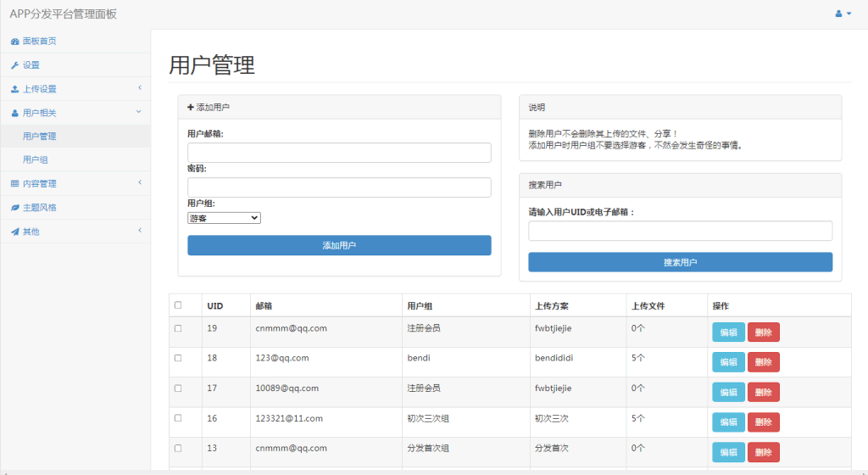This screenshot has height=475, width=868.
Task: Collapse the 用户相关 sidebar chevron
Action: point(139,112)
